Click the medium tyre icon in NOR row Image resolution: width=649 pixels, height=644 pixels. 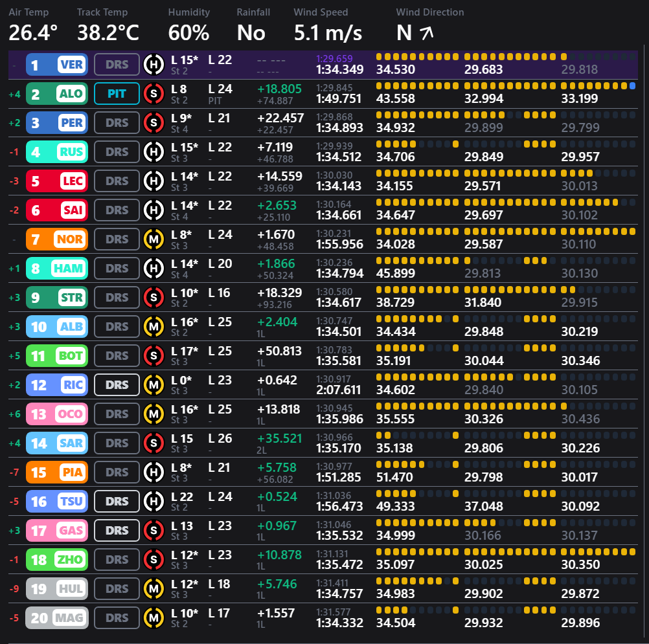[154, 239]
